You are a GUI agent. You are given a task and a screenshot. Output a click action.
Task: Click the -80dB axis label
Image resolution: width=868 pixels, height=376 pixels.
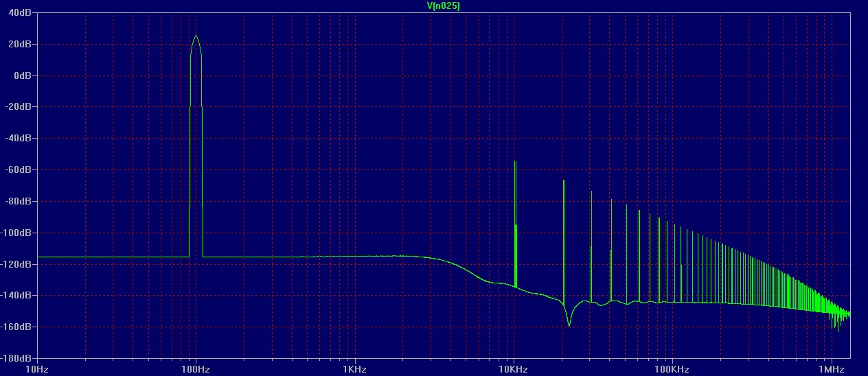20,201
